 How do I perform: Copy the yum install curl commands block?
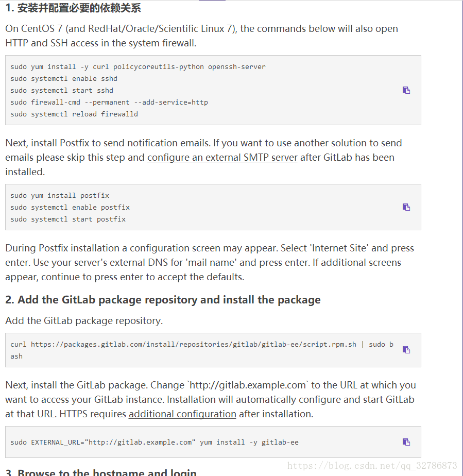pyautogui.click(x=406, y=90)
